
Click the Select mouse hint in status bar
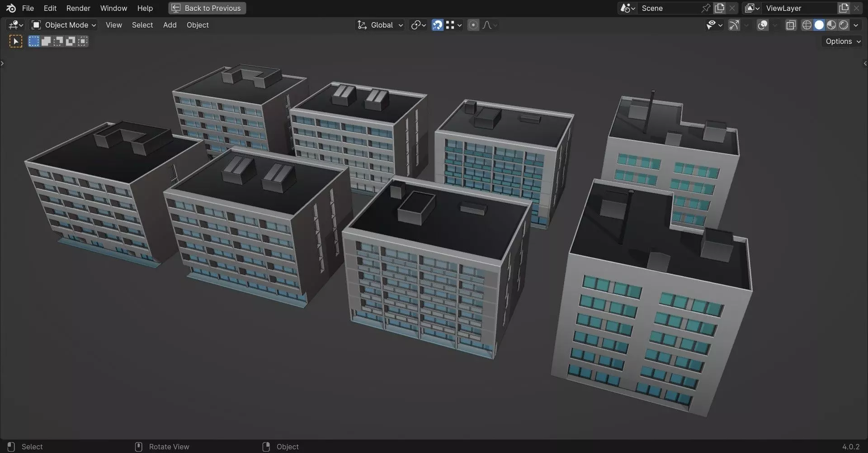point(26,447)
